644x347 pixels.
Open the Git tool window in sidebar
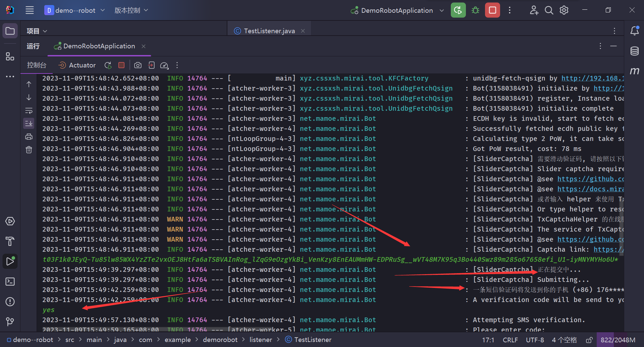[10, 322]
